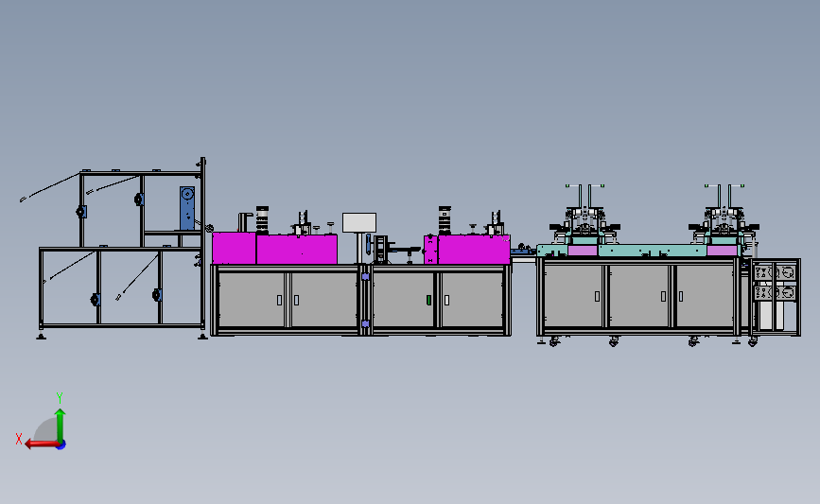Click the green door handle on the center cabinet
This screenshot has width=820, height=504.
coord(428,300)
